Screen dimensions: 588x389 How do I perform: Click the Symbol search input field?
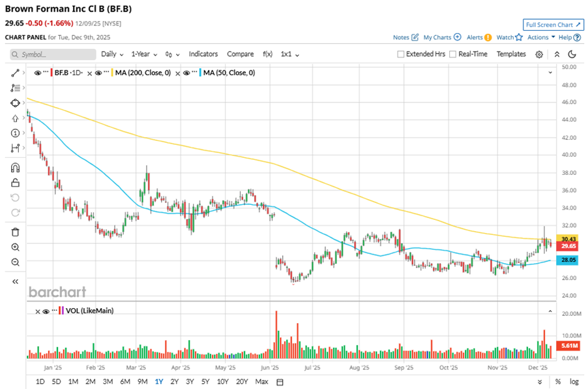point(53,54)
